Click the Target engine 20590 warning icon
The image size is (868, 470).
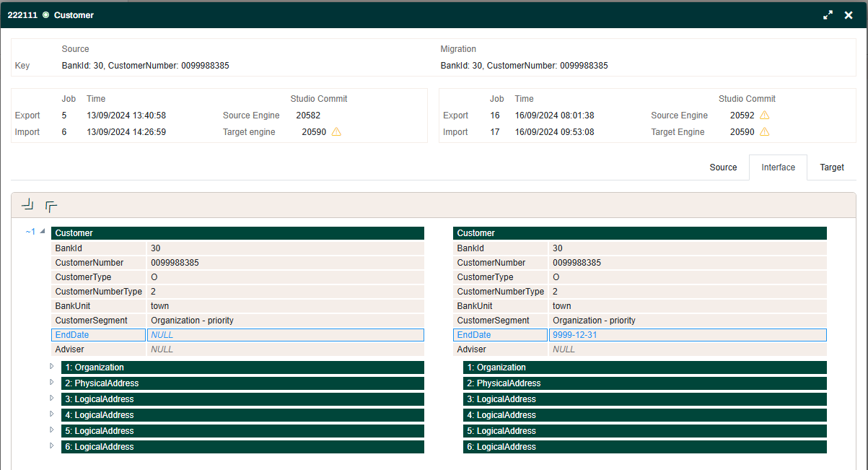[x=336, y=132]
